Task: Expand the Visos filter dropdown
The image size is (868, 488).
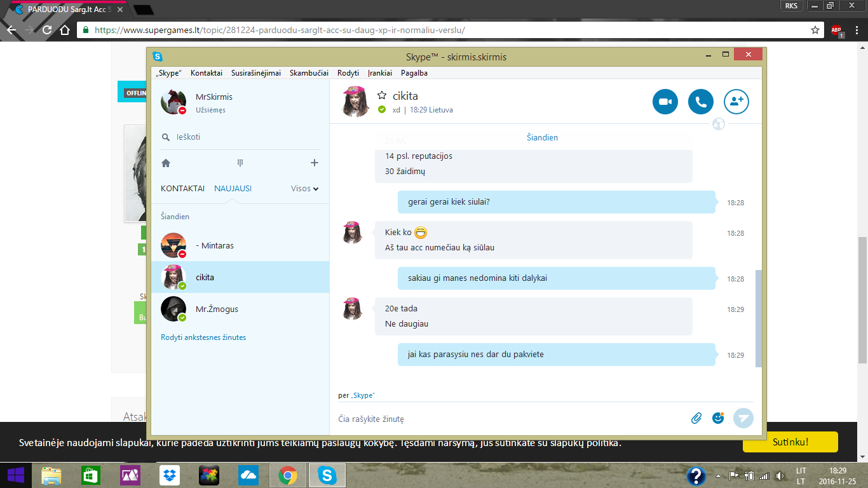Action: click(305, 189)
